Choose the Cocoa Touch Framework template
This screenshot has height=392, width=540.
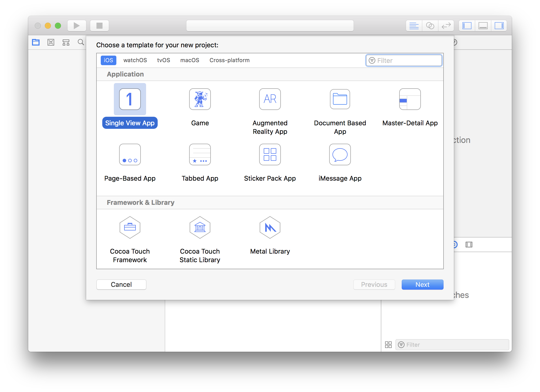(x=130, y=227)
